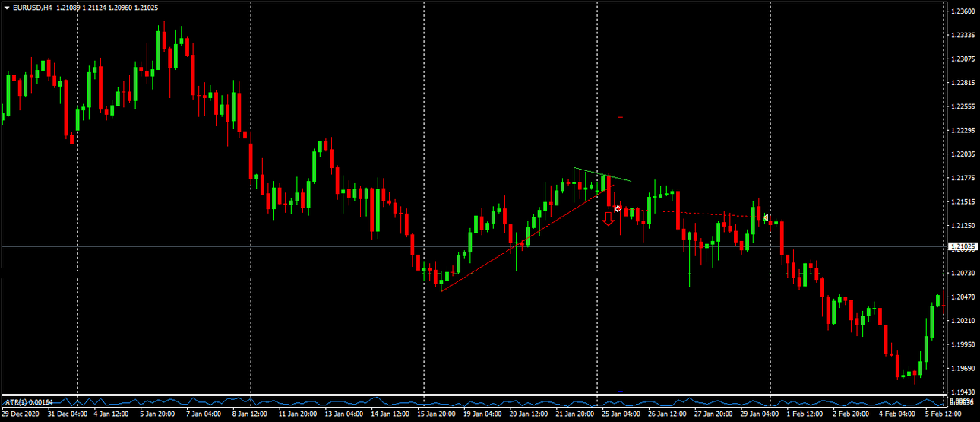Click the 4 Feb 04:00 time axis label
Viewport: 980px width, 422px height.
898,414
